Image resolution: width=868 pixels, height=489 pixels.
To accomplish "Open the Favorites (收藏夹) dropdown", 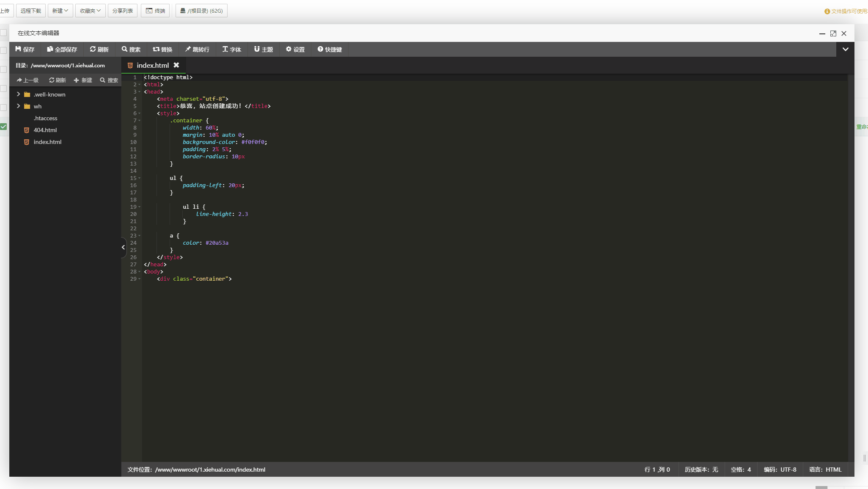I will tap(90, 11).
